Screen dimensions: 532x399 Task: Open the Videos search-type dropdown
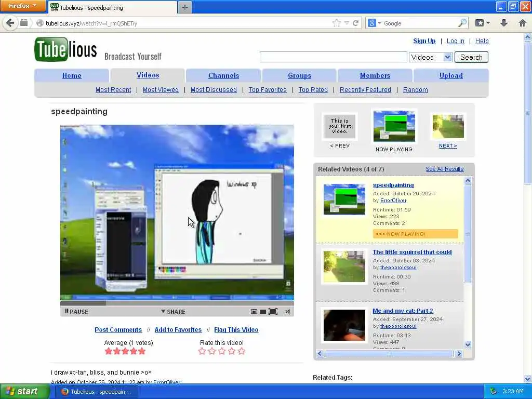(430, 57)
